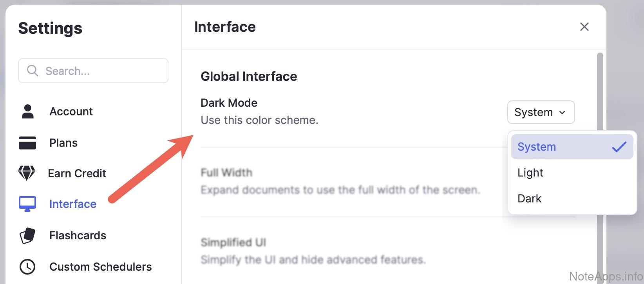Open the Dark Mode System dropdown
This screenshot has height=284, width=644.
pyautogui.click(x=541, y=112)
